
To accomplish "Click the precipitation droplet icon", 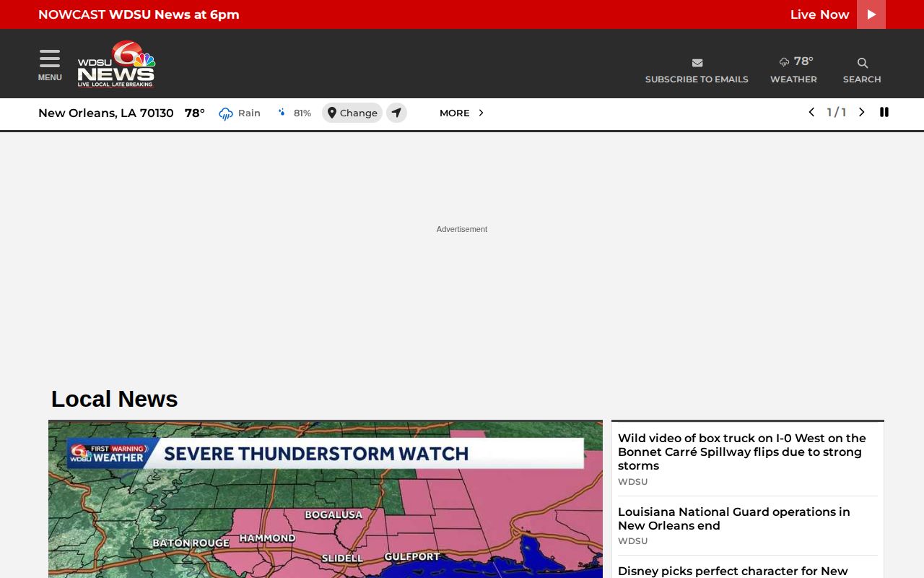I will point(282,113).
